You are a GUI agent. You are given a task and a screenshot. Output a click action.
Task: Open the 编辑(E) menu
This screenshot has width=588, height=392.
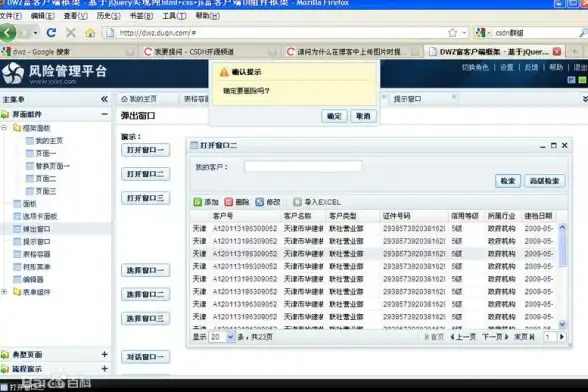tap(42, 16)
